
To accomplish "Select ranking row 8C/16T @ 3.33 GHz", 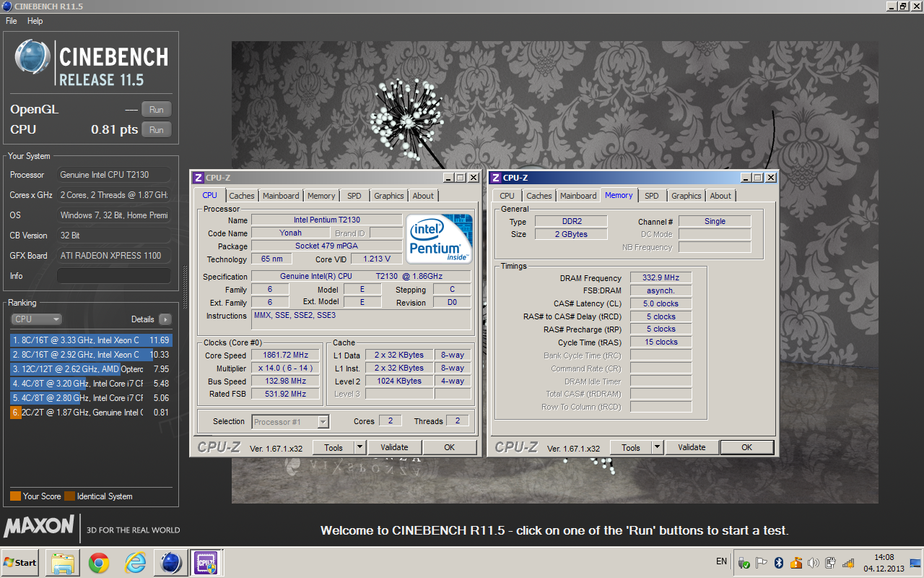I will pyautogui.click(x=90, y=340).
